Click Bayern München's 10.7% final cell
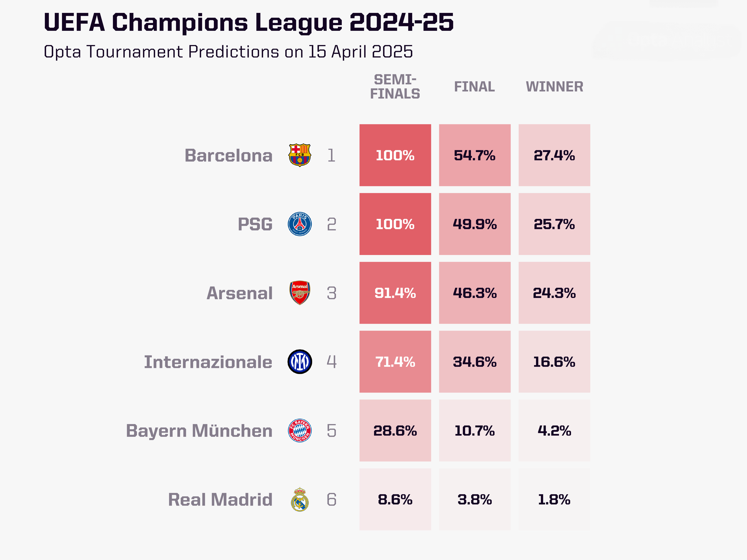 475,430
